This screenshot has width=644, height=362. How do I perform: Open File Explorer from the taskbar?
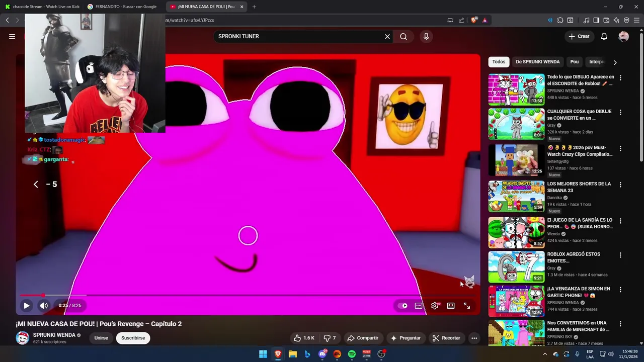[x=292, y=354]
